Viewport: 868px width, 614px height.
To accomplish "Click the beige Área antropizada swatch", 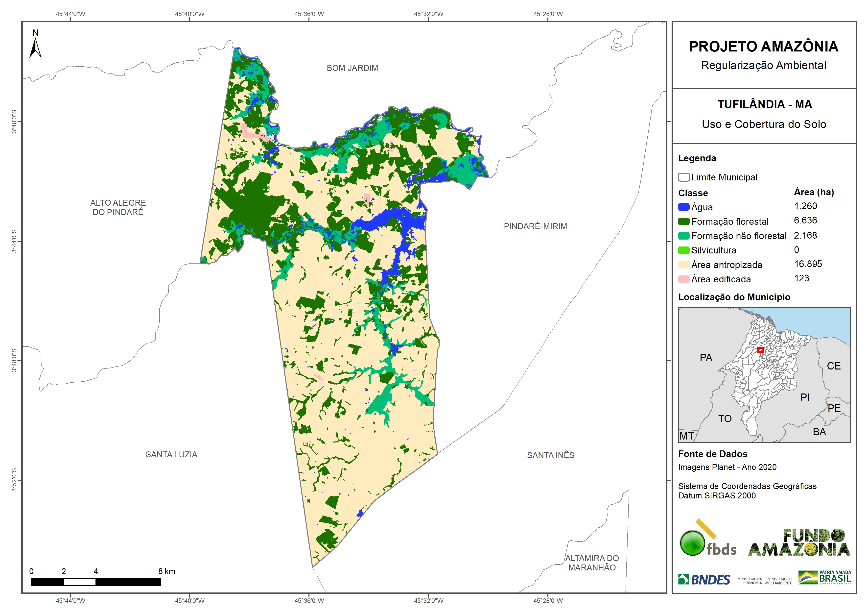I will point(683,265).
